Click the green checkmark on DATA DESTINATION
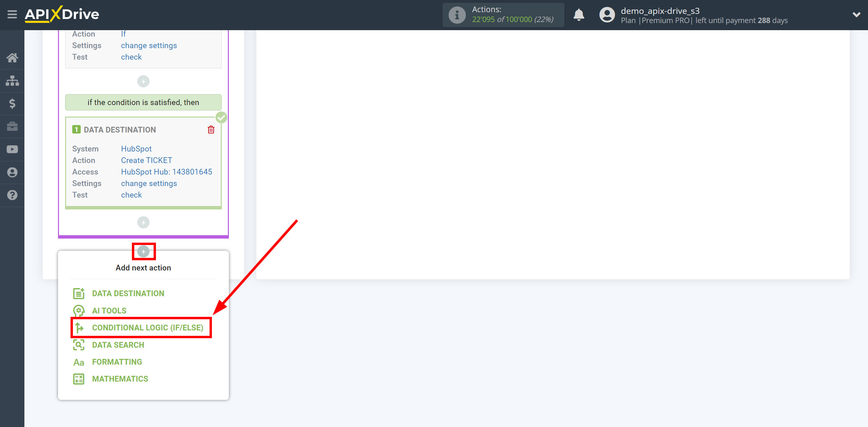 (220, 117)
